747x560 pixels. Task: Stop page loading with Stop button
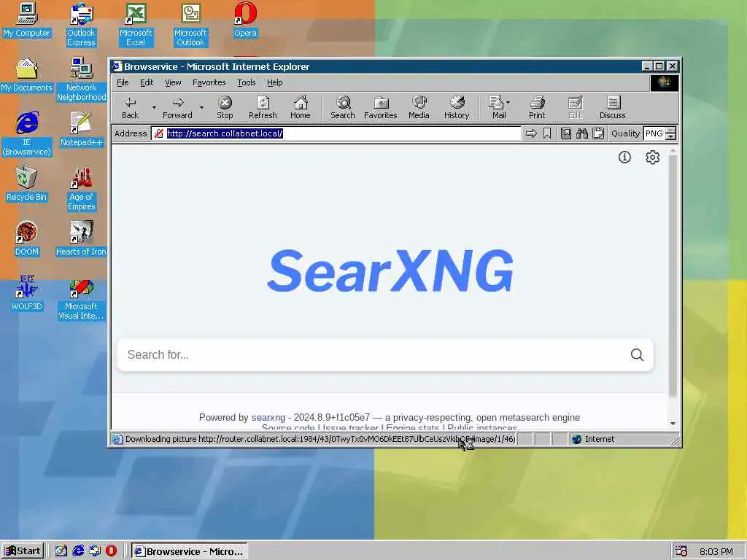coord(225,108)
